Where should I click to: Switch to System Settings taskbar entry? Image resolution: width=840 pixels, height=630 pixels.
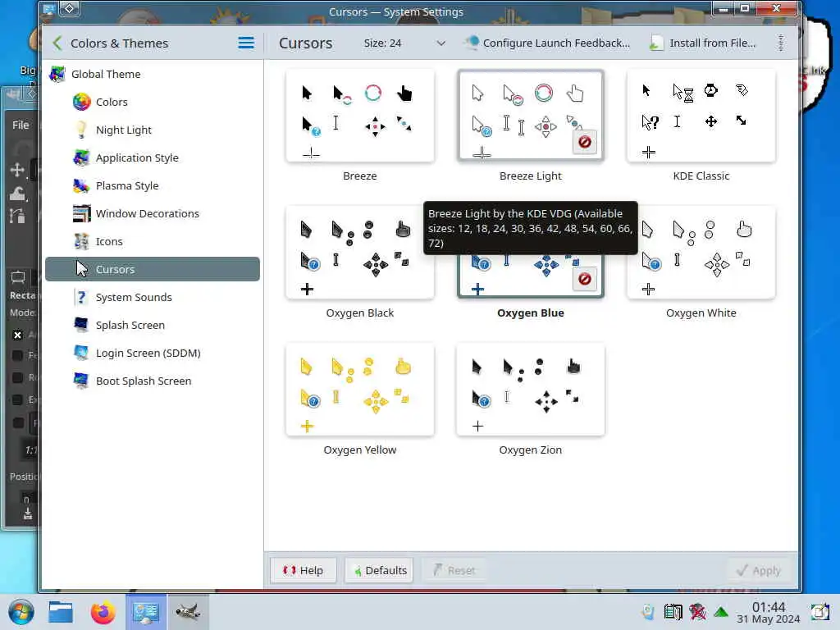click(146, 612)
